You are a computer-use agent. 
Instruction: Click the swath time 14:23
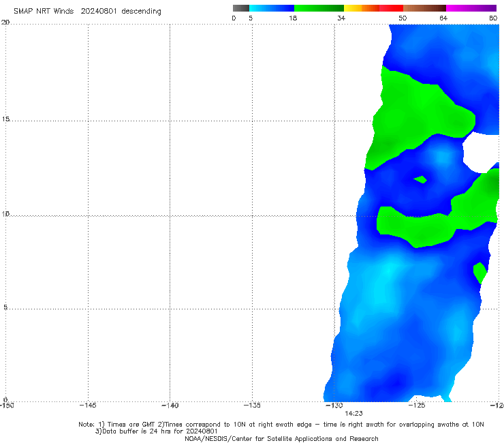(353, 414)
